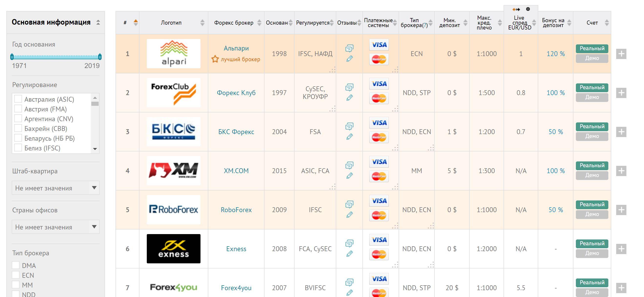Open reviews comment icon for Альпари

[x=349, y=48]
